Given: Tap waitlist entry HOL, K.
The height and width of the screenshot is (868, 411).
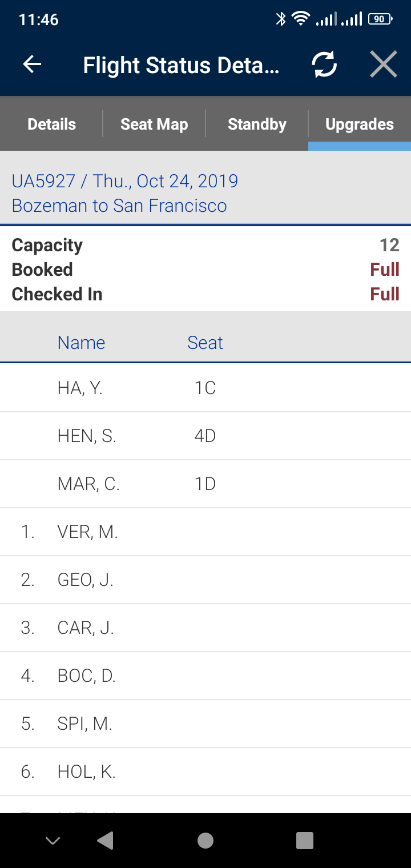Looking at the screenshot, I should tap(205, 772).
